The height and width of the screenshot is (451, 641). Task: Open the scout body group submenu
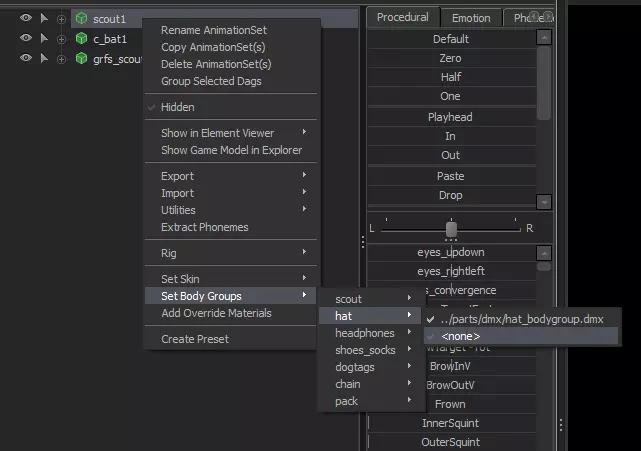[372, 299]
